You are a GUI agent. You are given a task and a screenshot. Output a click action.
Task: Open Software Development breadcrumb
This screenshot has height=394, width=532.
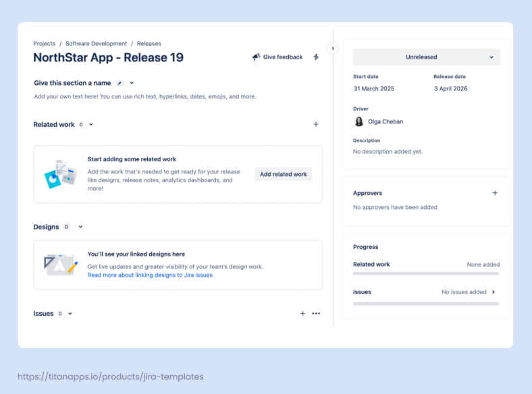[x=96, y=44]
